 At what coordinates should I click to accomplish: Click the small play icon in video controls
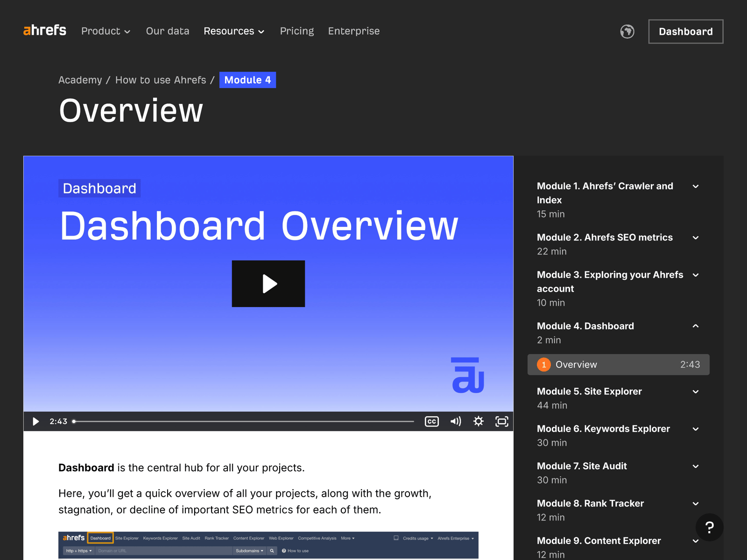tap(36, 421)
